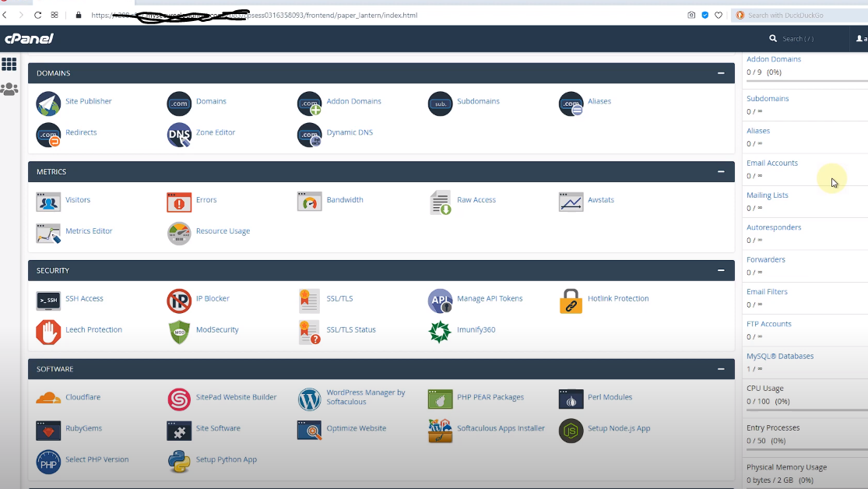Click the ModSecurity shield icon
This screenshot has width=868, height=489.
pos(179,332)
